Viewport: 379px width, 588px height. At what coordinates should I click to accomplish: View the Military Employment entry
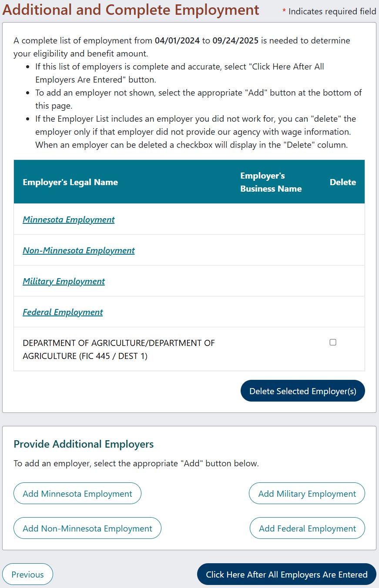64,281
